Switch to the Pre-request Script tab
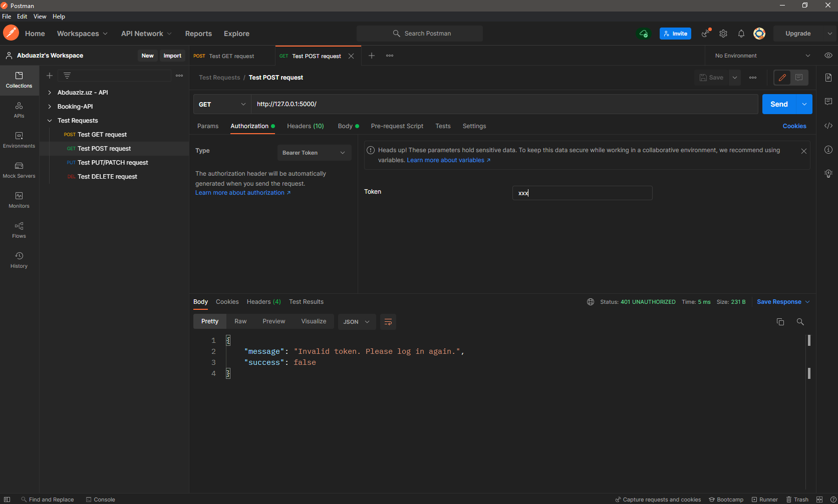838x504 pixels. tap(397, 126)
